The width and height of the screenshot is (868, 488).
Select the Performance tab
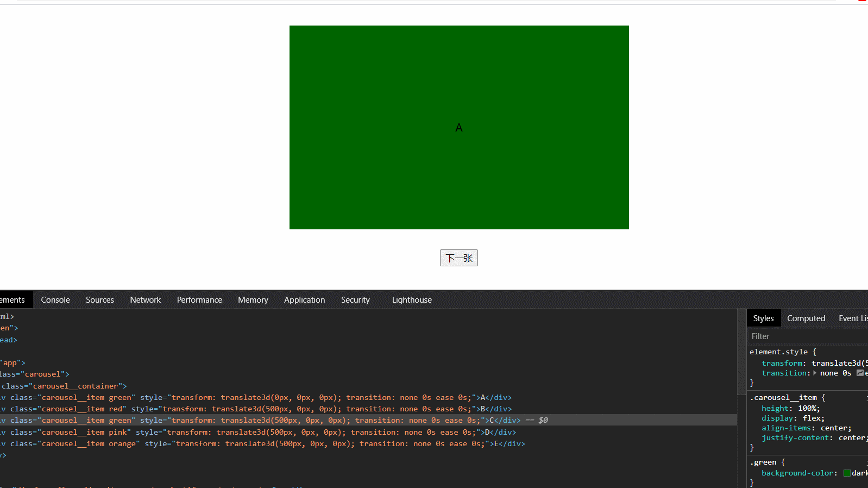click(199, 300)
